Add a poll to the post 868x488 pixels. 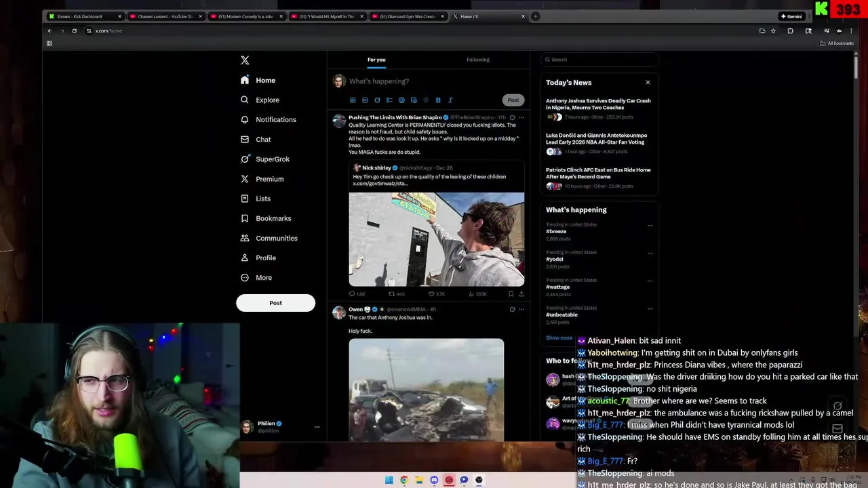(x=389, y=100)
